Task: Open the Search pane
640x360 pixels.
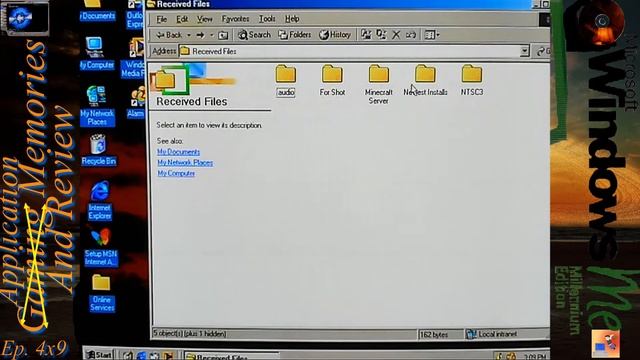Action: click(x=254, y=35)
